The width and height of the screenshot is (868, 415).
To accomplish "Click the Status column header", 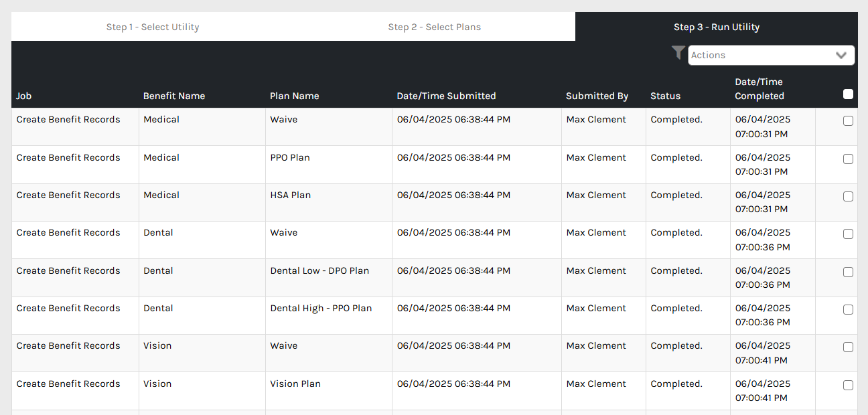I will (665, 96).
